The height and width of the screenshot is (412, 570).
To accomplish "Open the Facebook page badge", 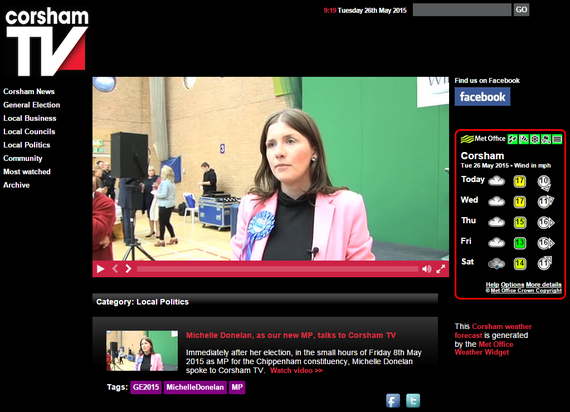I will [x=482, y=97].
